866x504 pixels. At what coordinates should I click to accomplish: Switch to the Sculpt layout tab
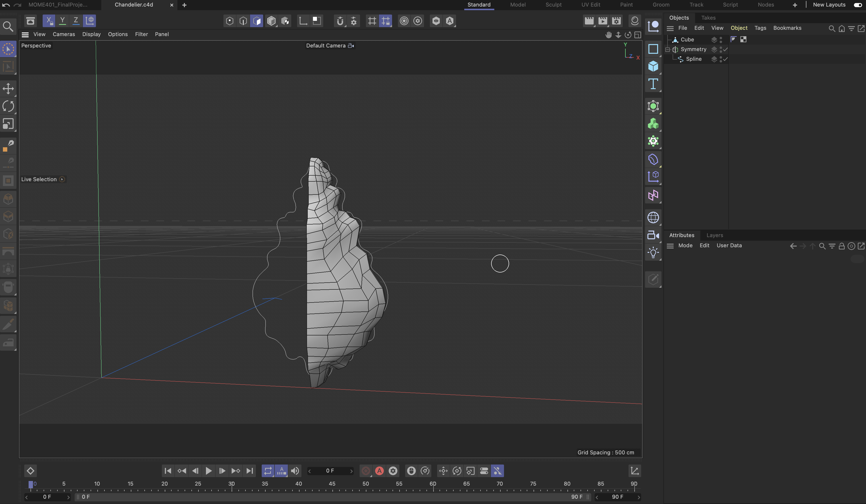click(553, 5)
